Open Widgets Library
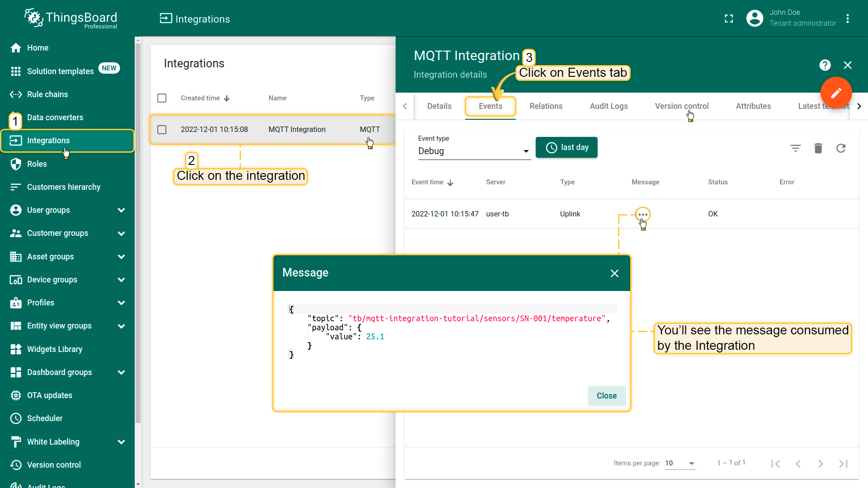This screenshot has width=868, height=488. (x=67, y=349)
